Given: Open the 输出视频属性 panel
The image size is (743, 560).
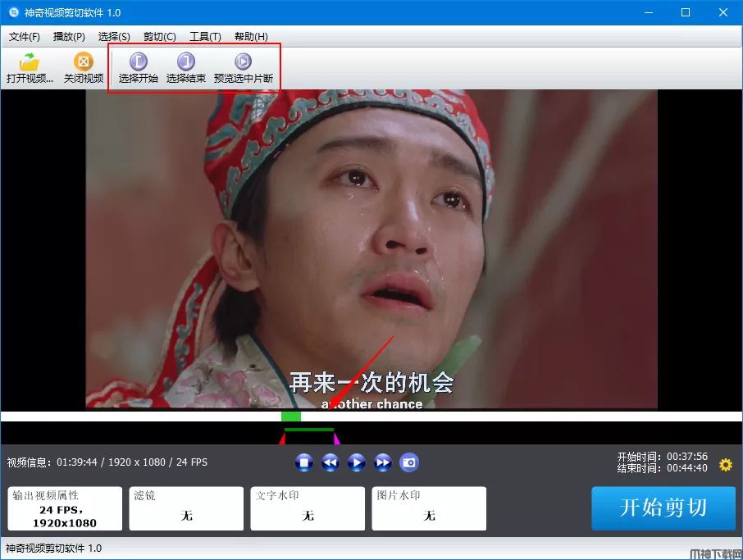Looking at the screenshot, I should click(65, 508).
